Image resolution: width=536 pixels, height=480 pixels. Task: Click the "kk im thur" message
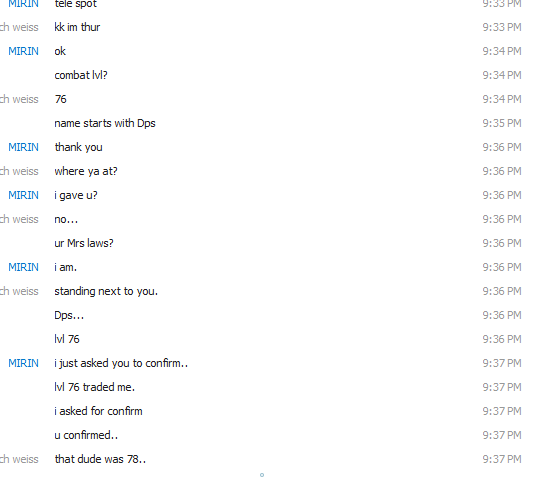(77, 27)
